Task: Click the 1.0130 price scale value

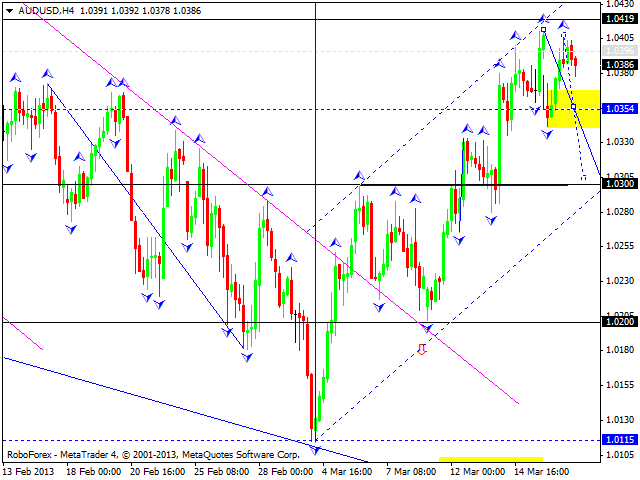Action: (x=620, y=420)
